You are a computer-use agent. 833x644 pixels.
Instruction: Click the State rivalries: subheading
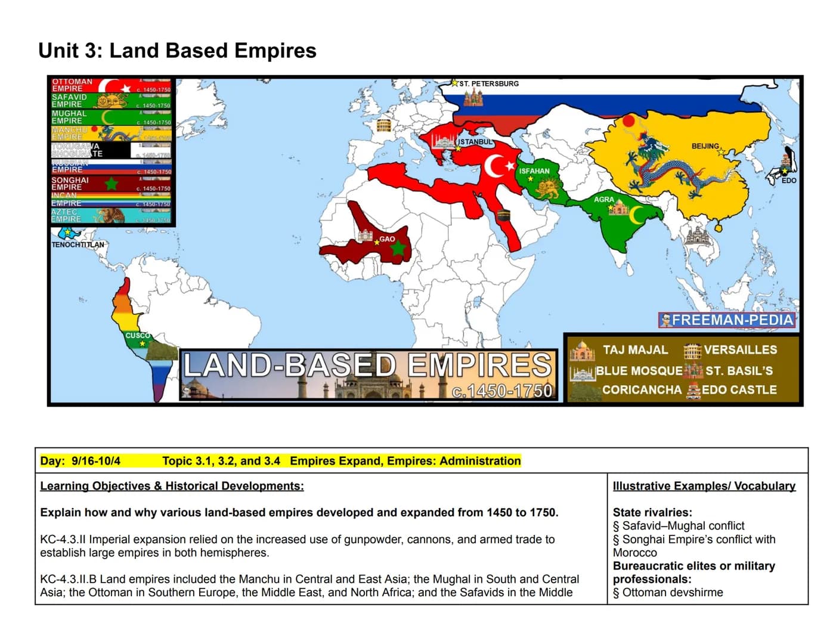tap(652, 512)
